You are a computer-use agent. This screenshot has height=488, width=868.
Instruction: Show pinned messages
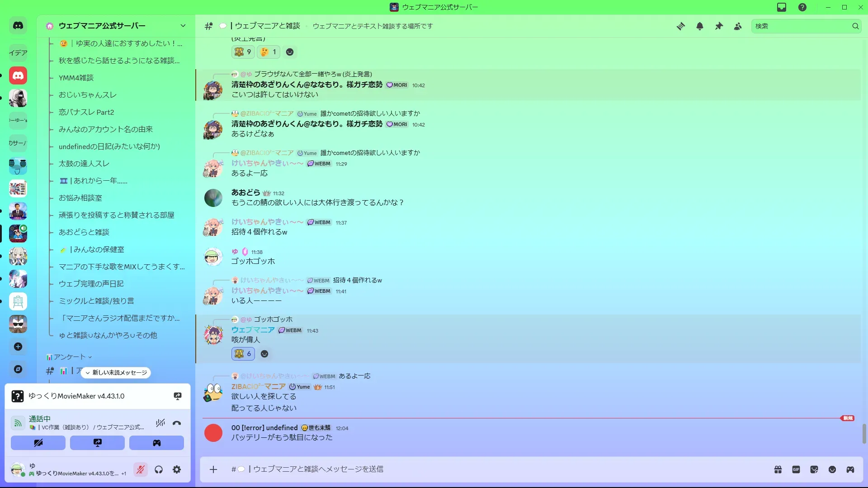pos(719,26)
